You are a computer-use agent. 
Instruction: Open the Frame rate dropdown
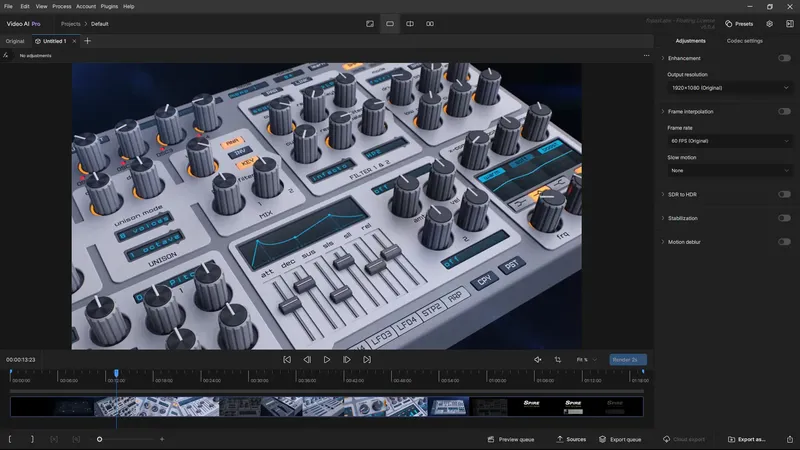pos(729,141)
